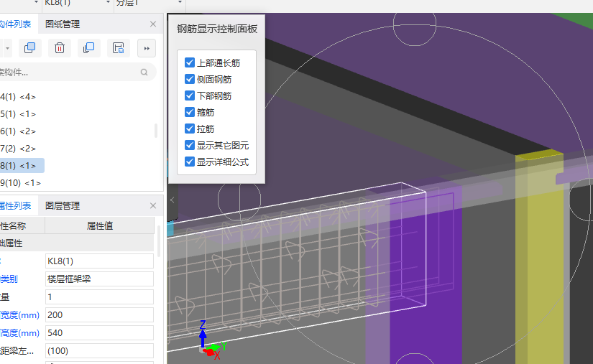Viewport: 593px width, 364px height.
Task: Switch to 构件列表 tab
Action: (x=16, y=24)
